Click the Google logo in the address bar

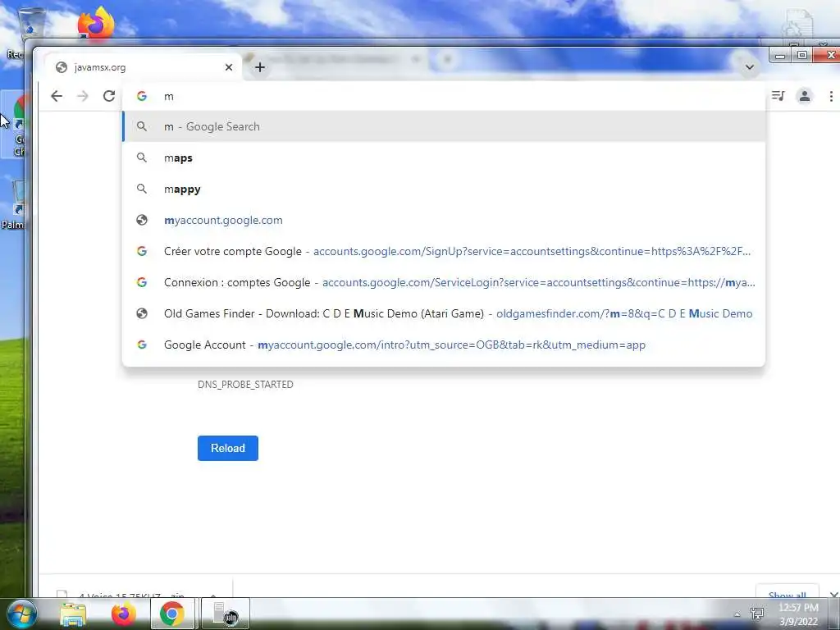click(141, 96)
